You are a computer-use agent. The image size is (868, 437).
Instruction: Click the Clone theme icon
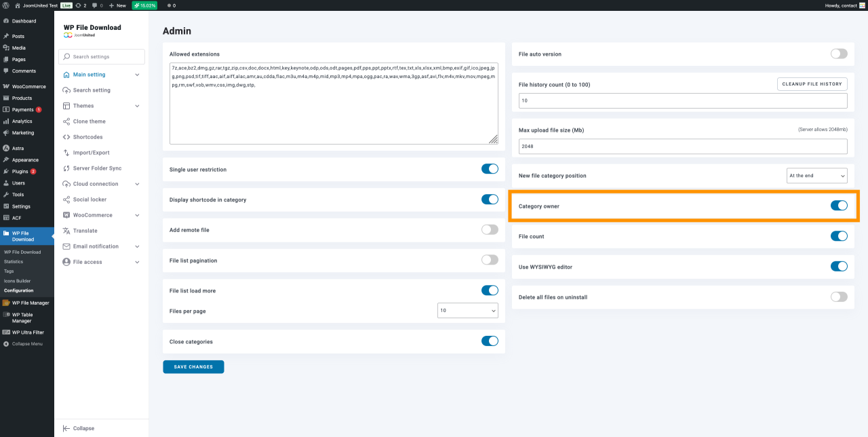coord(66,121)
